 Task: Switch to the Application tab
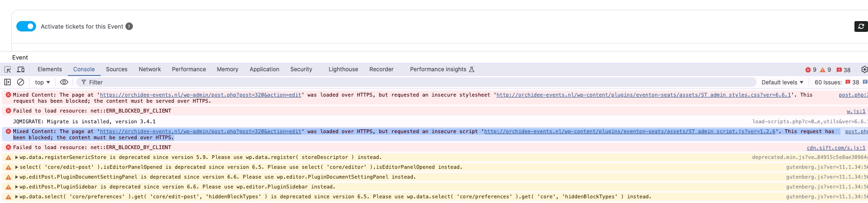pos(264,69)
